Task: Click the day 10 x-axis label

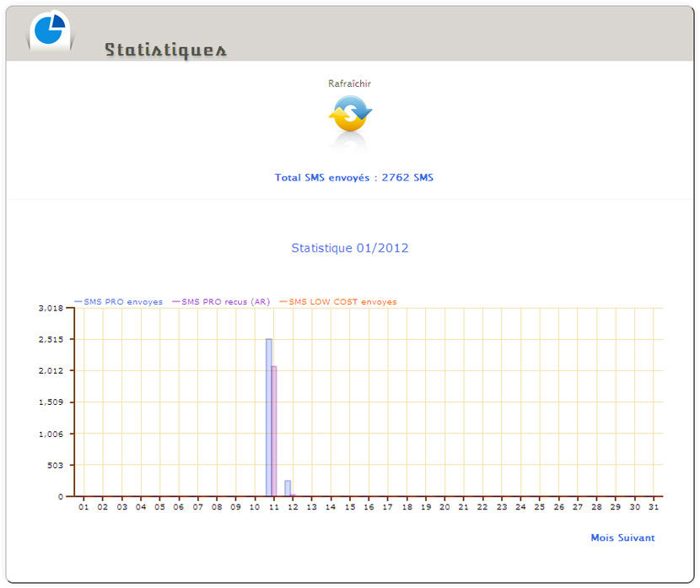Action: coord(255,507)
